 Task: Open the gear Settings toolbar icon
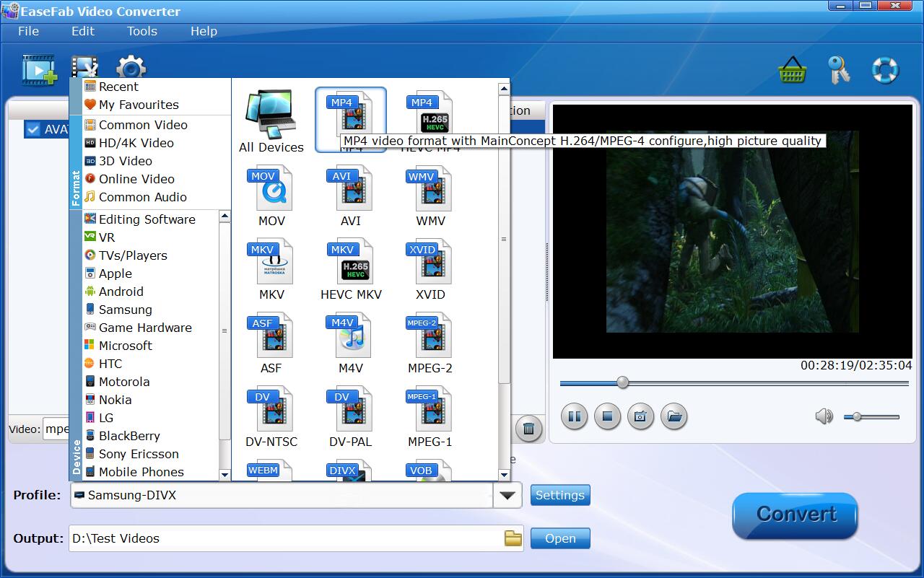131,67
